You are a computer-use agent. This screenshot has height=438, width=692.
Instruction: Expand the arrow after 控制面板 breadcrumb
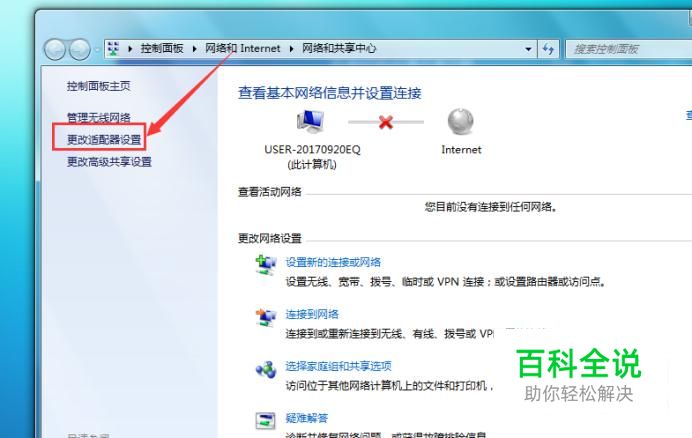click(x=194, y=49)
